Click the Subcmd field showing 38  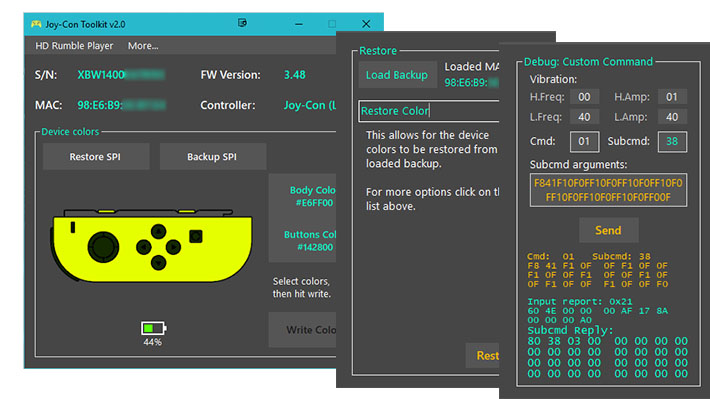point(672,141)
